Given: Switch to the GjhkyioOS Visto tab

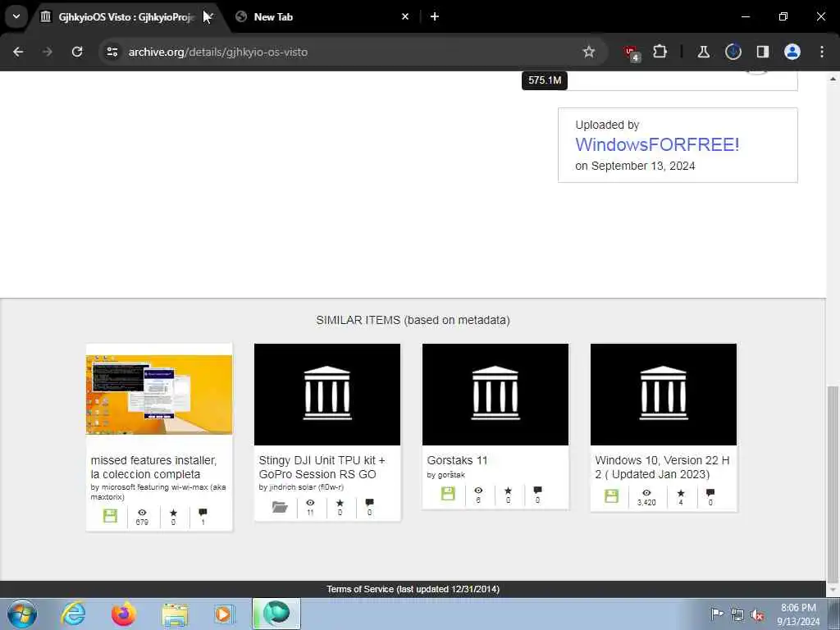Looking at the screenshot, I should 126,17.
